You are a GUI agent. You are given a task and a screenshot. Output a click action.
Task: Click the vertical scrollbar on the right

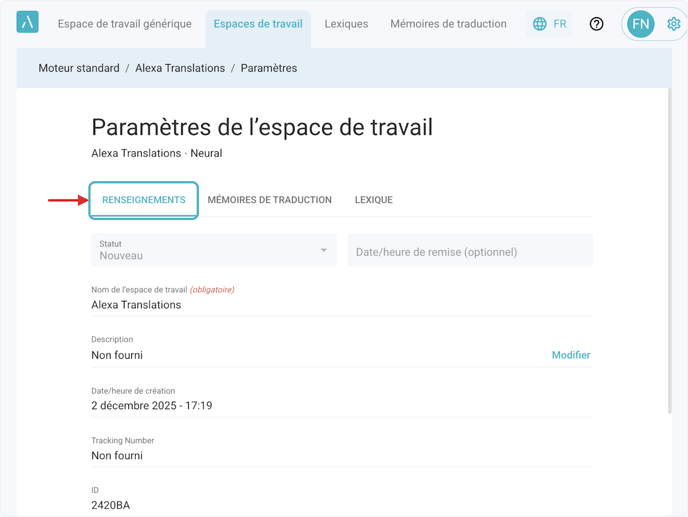coord(669,250)
